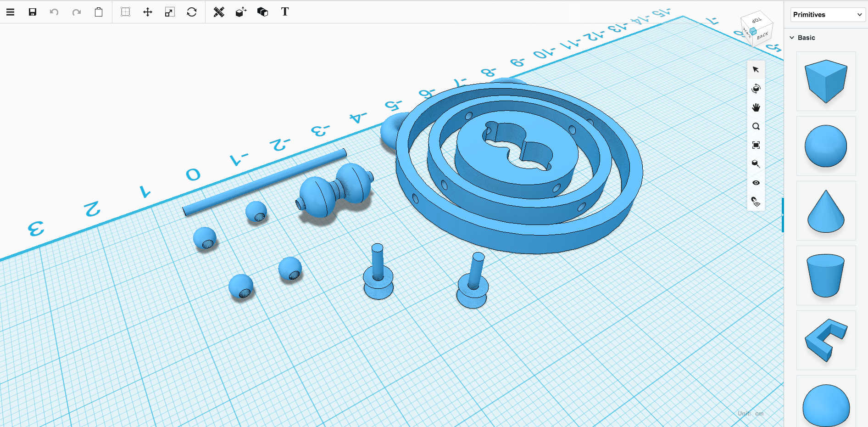Undo the last action
Image resolution: width=868 pixels, height=427 pixels.
click(x=54, y=12)
